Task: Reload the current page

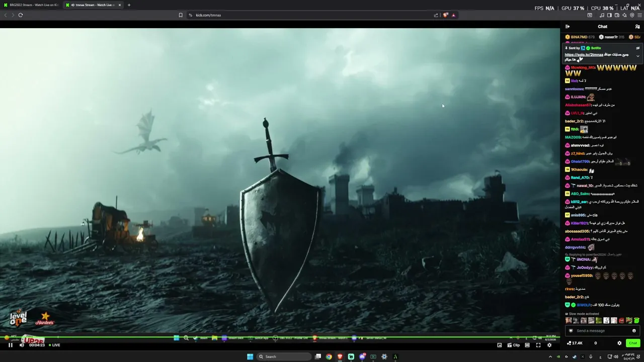Action: pos(21,15)
